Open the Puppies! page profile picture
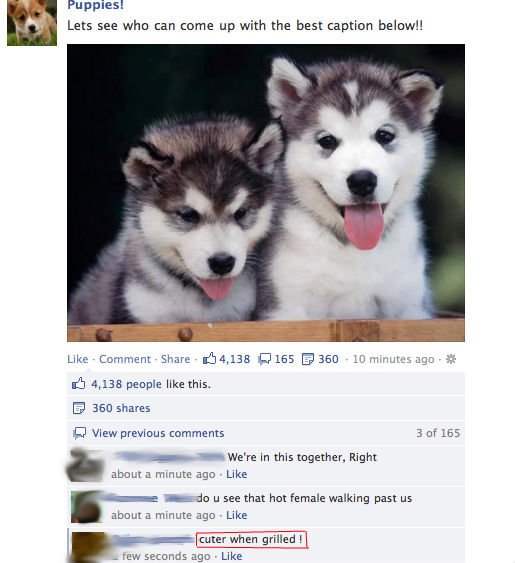The width and height of the screenshot is (515, 563). click(32, 23)
